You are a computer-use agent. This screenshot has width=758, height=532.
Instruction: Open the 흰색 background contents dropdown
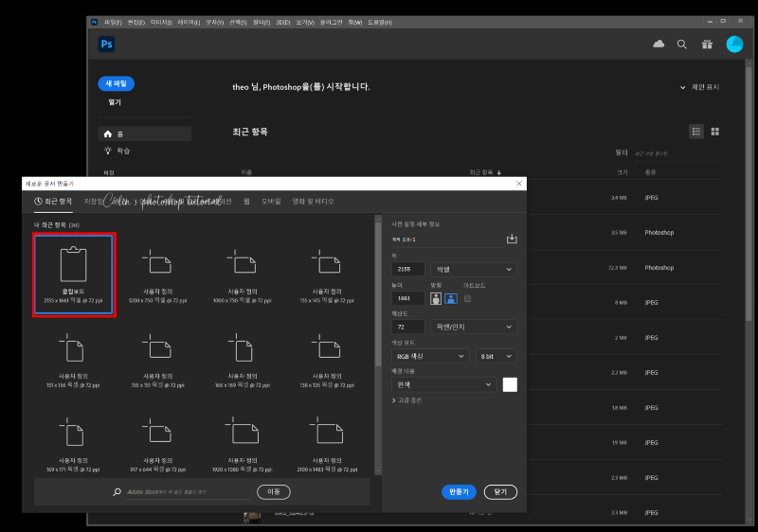tap(443, 384)
